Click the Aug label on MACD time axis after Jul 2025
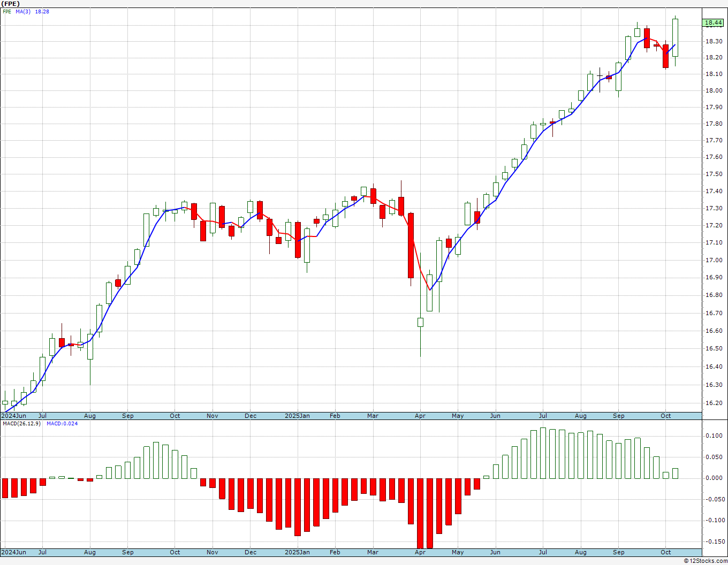Image resolution: width=728 pixels, height=565 pixels. click(x=581, y=552)
